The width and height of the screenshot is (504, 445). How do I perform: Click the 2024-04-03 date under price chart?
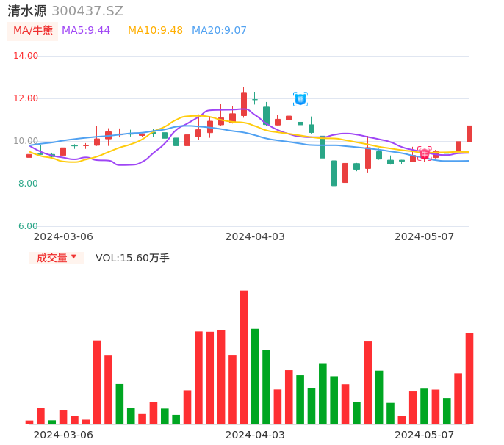point(255,236)
